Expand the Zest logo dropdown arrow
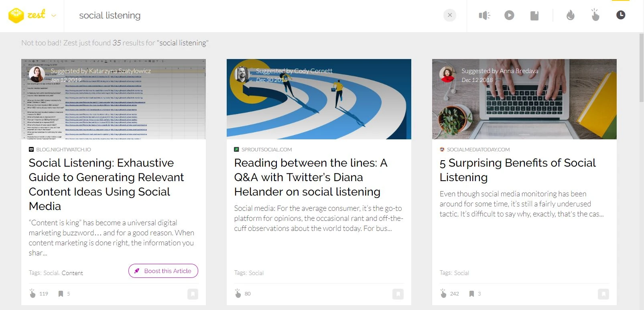 click(54, 16)
